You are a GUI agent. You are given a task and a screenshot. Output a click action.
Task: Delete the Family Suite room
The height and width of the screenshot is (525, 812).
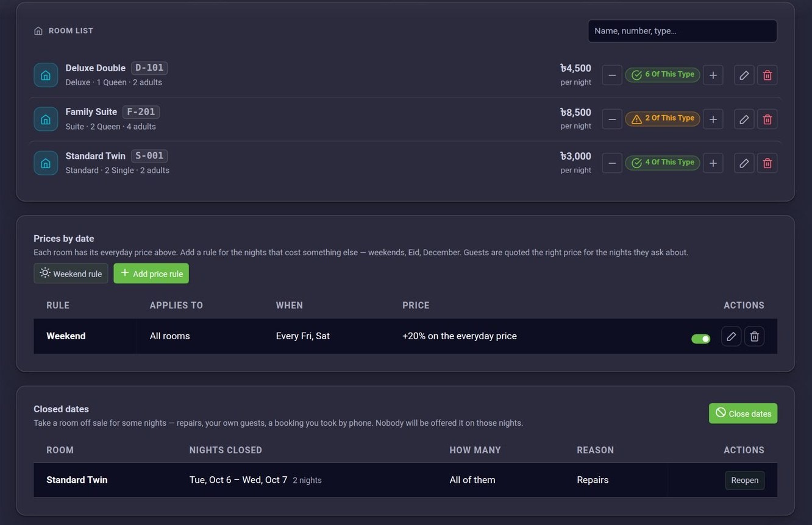pyautogui.click(x=767, y=119)
